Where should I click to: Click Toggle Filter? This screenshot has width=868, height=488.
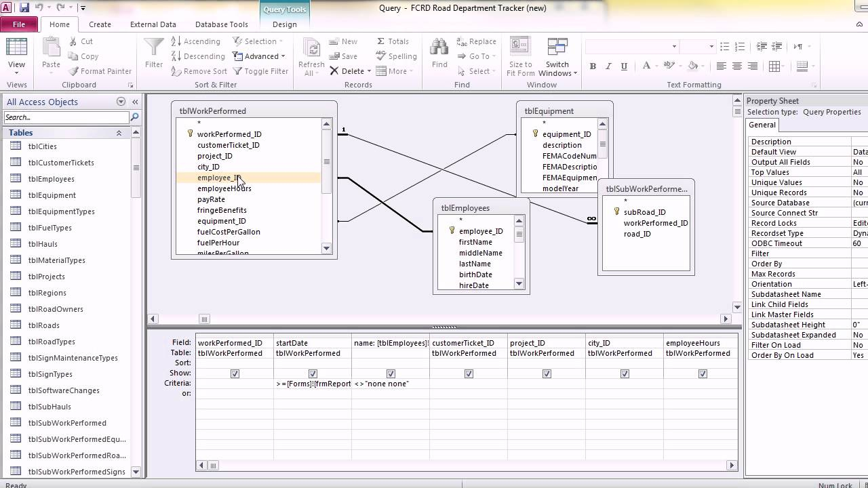click(x=260, y=71)
